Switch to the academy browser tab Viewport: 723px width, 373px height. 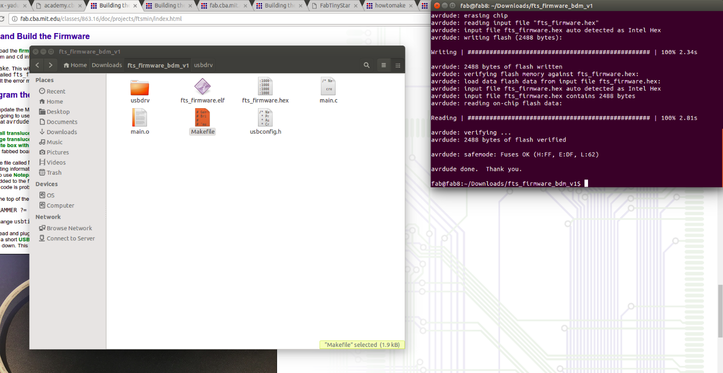59,6
